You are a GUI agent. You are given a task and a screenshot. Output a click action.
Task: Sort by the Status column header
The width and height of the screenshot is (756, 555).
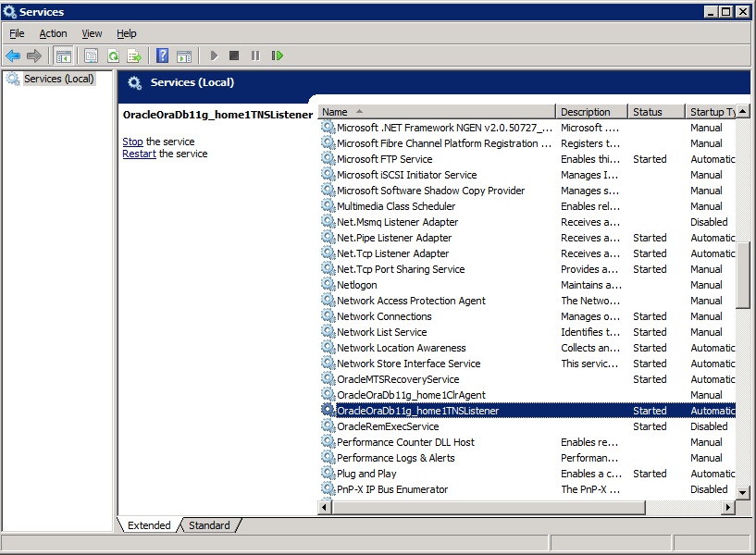tap(656, 112)
